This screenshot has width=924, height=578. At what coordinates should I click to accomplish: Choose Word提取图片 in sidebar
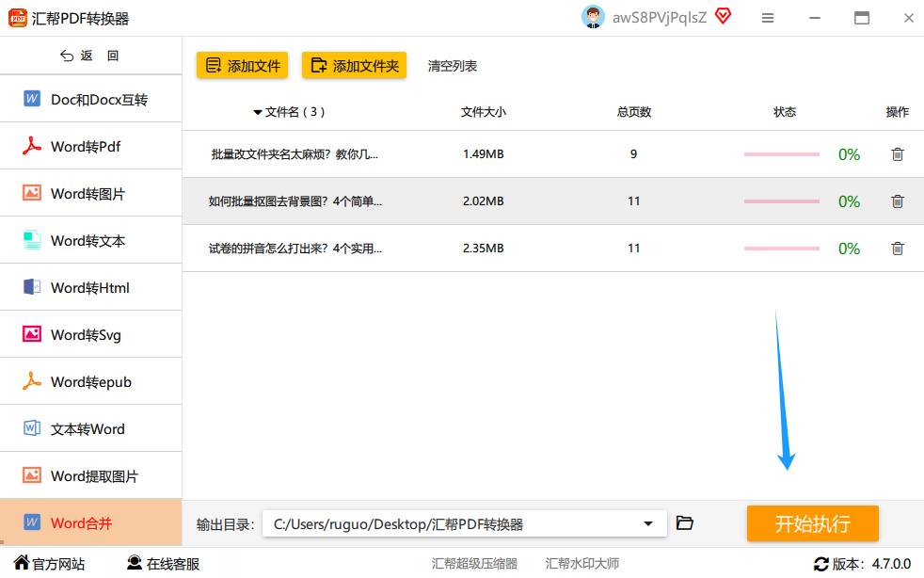pos(90,476)
